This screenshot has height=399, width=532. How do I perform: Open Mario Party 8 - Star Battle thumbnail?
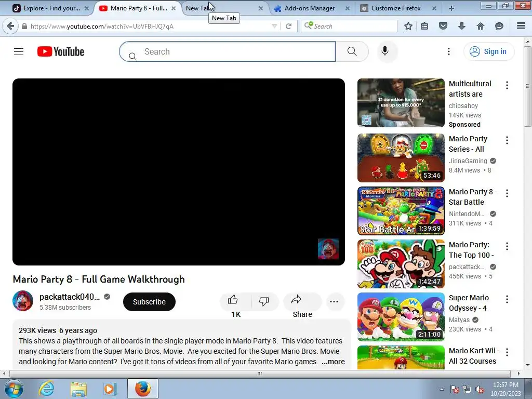click(401, 211)
